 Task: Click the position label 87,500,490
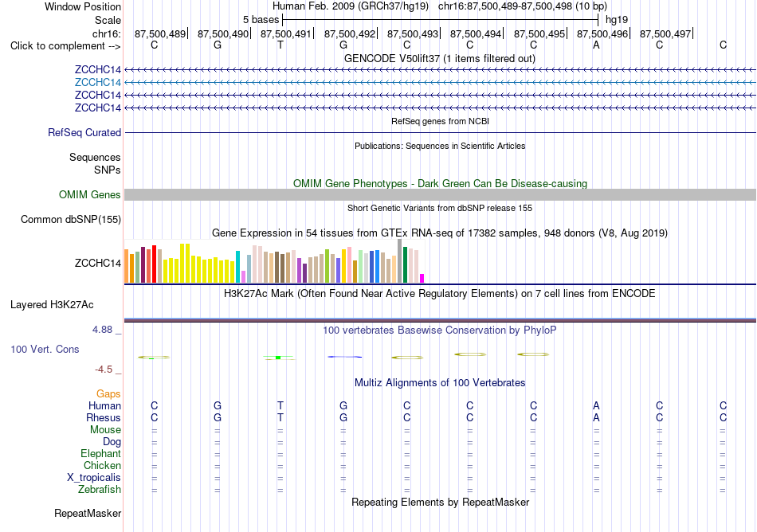click(223, 33)
